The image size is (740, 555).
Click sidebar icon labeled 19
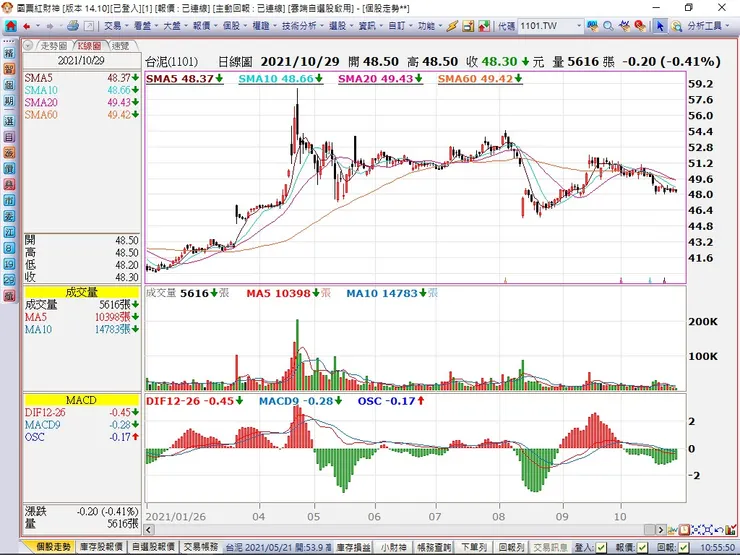[x=9, y=264]
